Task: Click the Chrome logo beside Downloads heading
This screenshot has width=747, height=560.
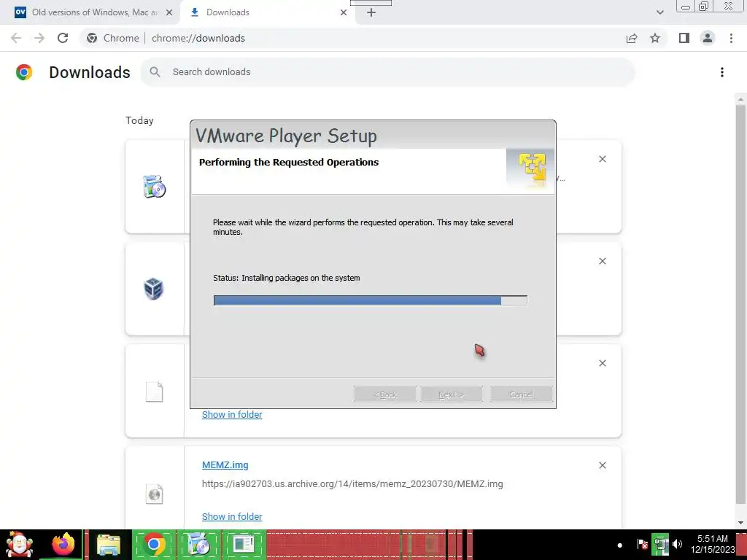Action: [x=24, y=72]
